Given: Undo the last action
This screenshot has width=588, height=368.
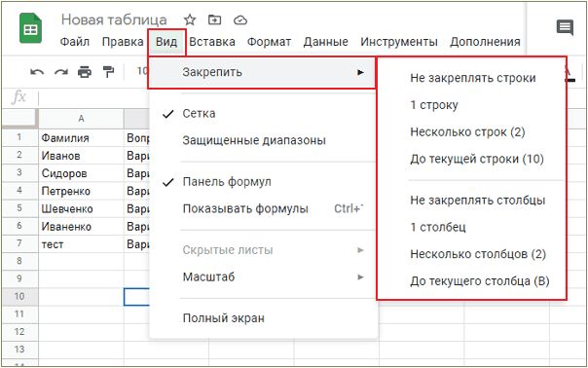Looking at the screenshot, I should click(x=37, y=72).
